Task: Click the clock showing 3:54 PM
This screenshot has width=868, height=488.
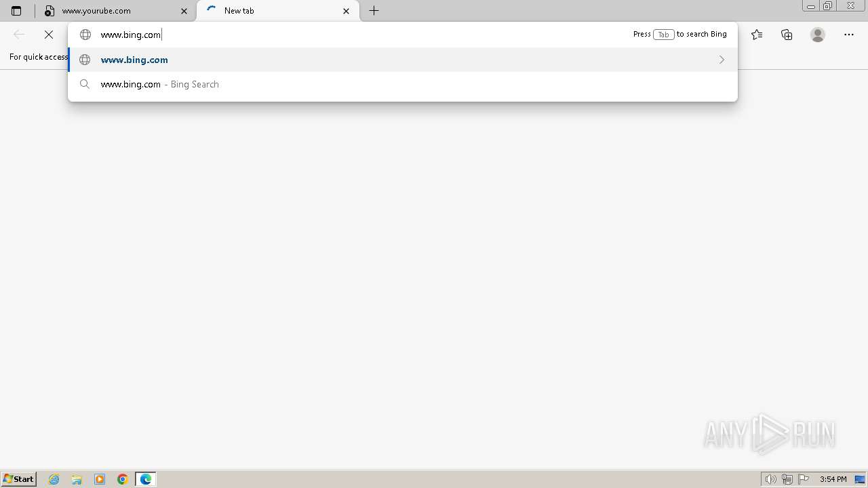Action: [833, 479]
